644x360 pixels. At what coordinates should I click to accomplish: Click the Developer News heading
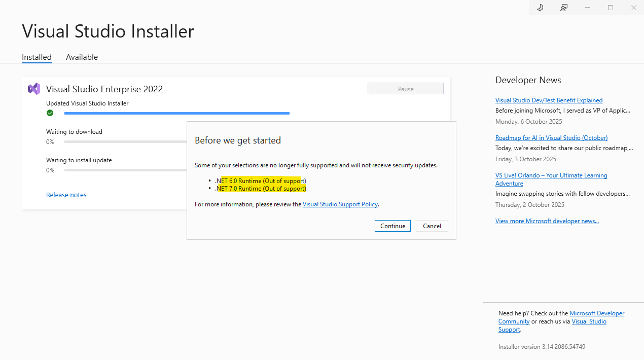528,80
